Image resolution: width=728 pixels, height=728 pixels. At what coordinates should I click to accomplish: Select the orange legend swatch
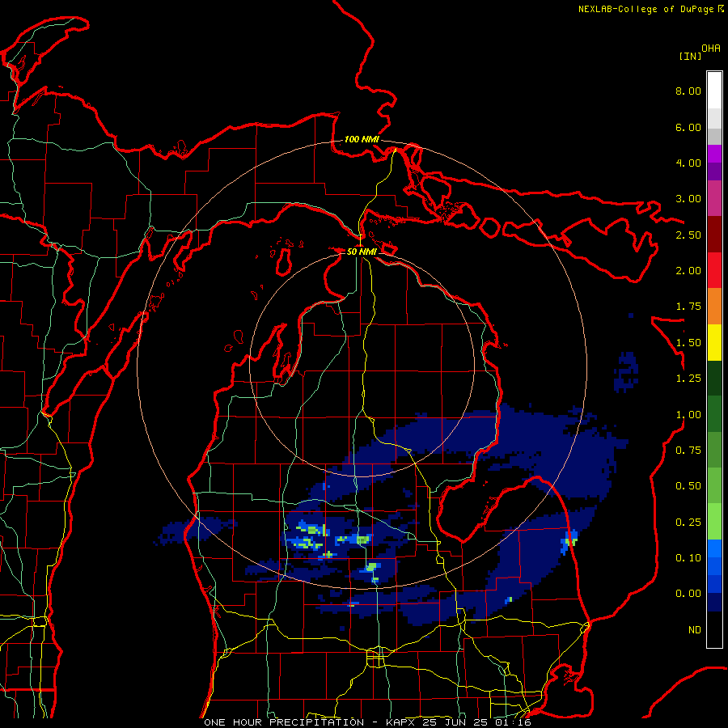tap(714, 307)
